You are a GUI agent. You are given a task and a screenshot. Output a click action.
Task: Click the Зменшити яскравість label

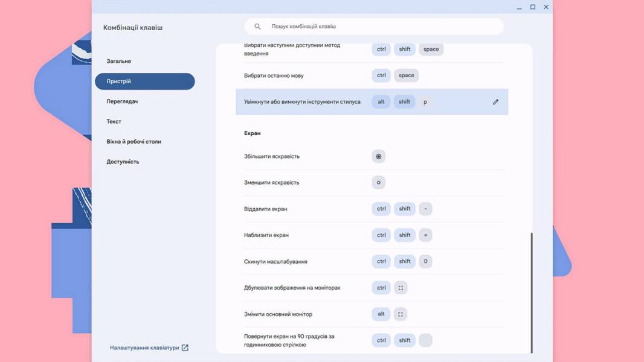tap(271, 182)
